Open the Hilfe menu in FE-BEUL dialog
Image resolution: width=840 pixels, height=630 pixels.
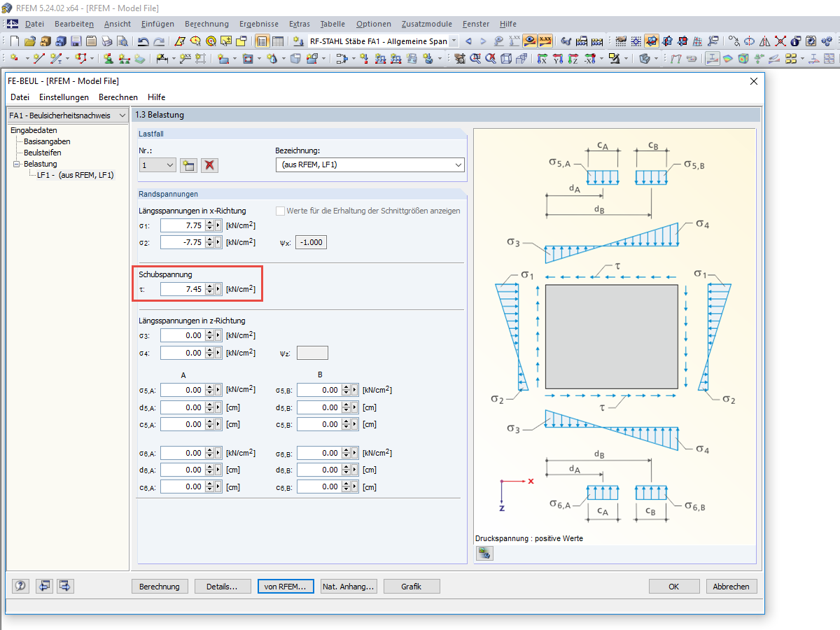point(157,97)
